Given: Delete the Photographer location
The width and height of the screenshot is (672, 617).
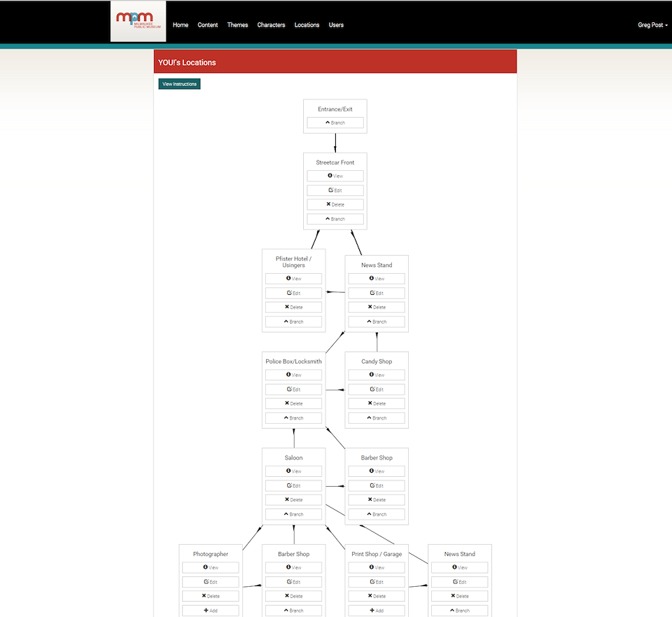Looking at the screenshot, I should point(211,596).
